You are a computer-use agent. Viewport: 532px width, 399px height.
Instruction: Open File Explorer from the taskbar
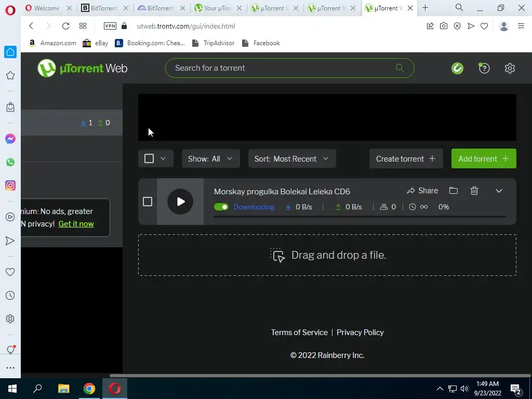point(63,389)
